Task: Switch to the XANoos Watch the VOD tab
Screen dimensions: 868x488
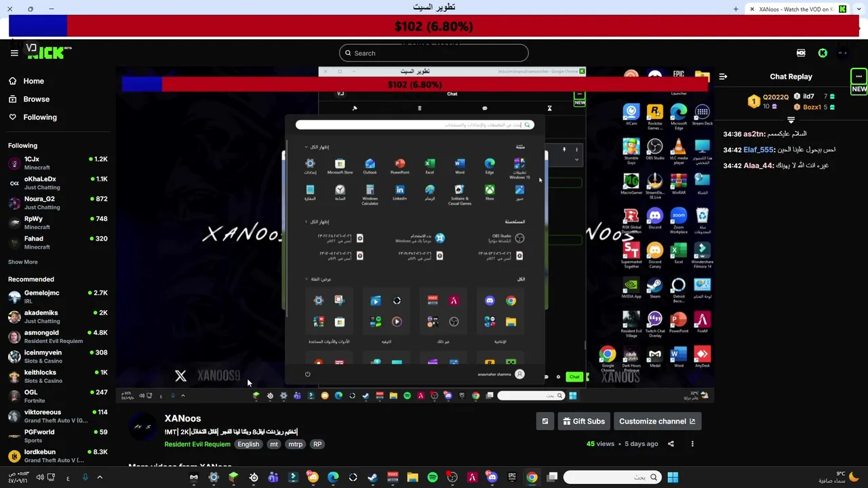Action: [798, 9]
